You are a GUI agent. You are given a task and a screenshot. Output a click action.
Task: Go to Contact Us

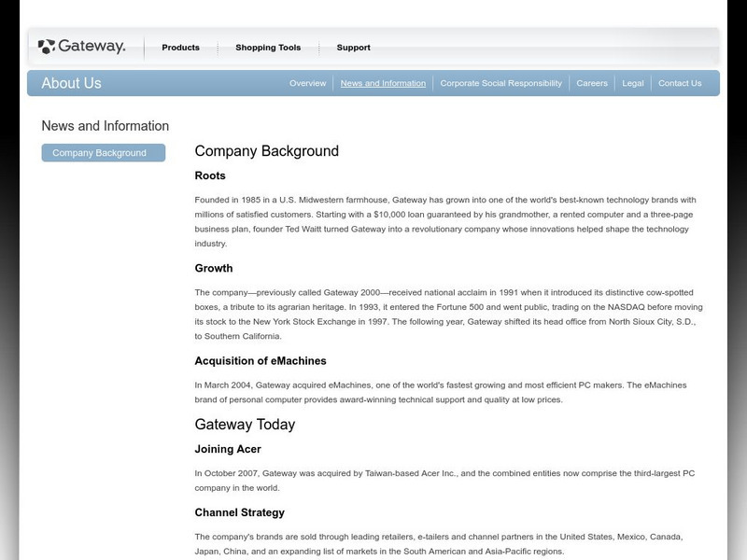pos(680,83)
